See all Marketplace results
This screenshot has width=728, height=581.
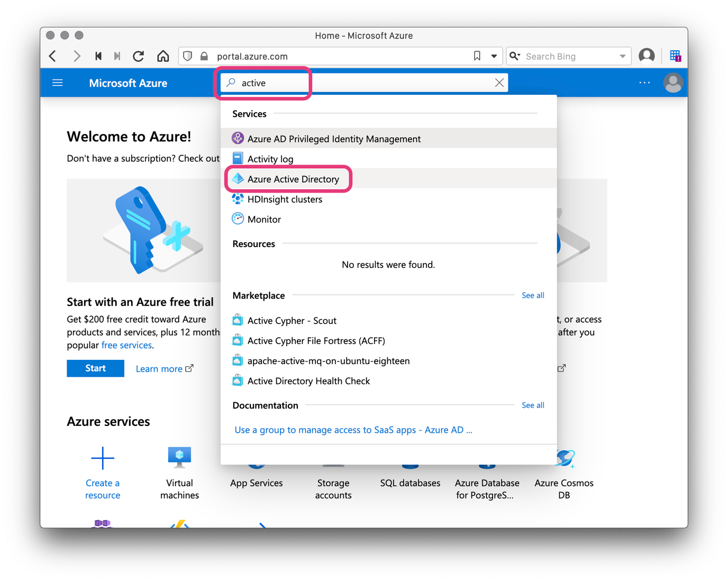(x=533, y=295)
